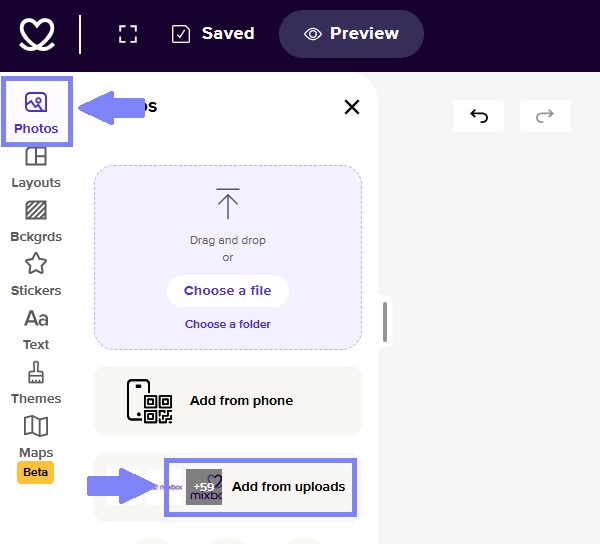Open the Themes panel
Screen dimensions: 600x544
click(x=36, y=383)
